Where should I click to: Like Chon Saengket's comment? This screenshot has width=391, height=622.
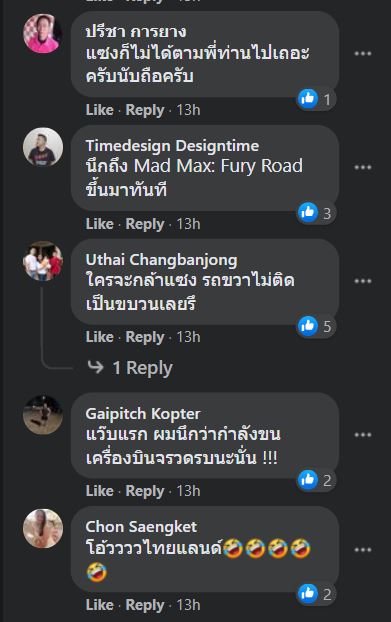point(100,605)
